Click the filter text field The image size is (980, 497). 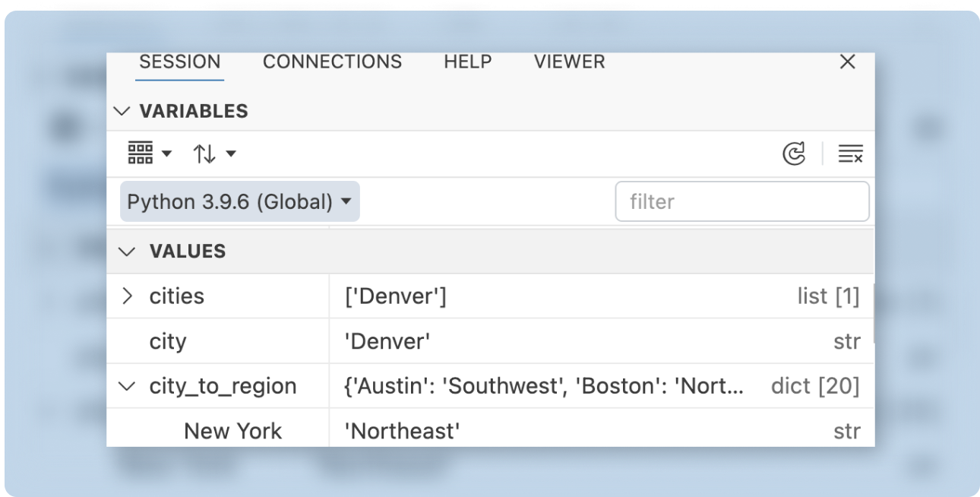(x=741, y=201)
